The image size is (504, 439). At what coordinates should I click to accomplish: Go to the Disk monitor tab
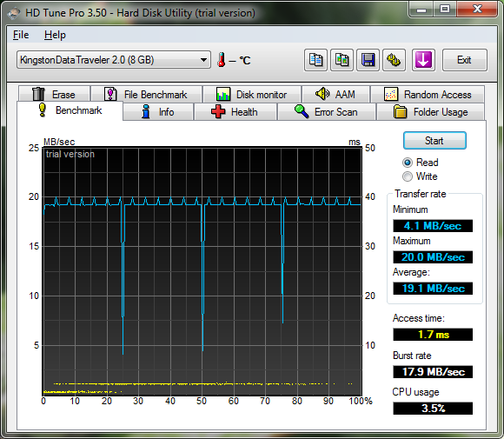pos(252,95)
